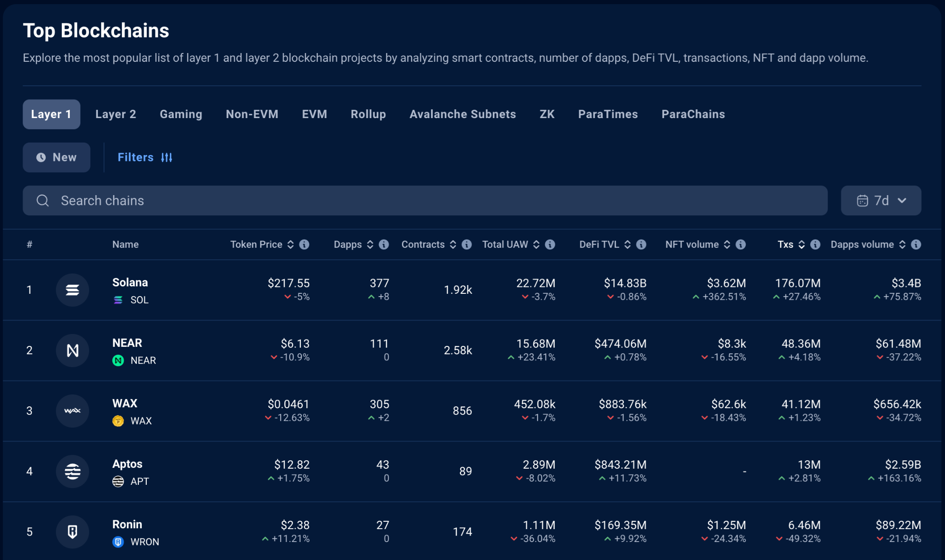Open the Aptos chain page
The image size is (945, 560).
(x=127, y=464)
